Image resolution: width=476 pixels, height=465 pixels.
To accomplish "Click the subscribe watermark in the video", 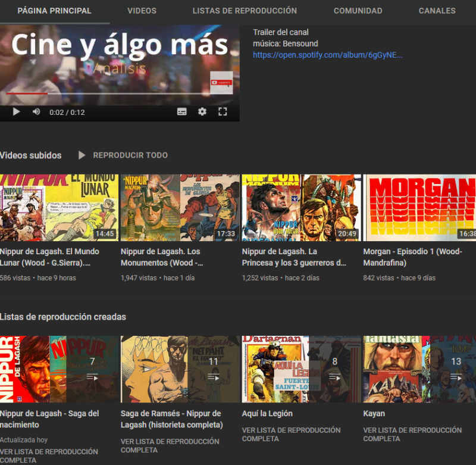I will pyautogui.click(x=221, y=82).
